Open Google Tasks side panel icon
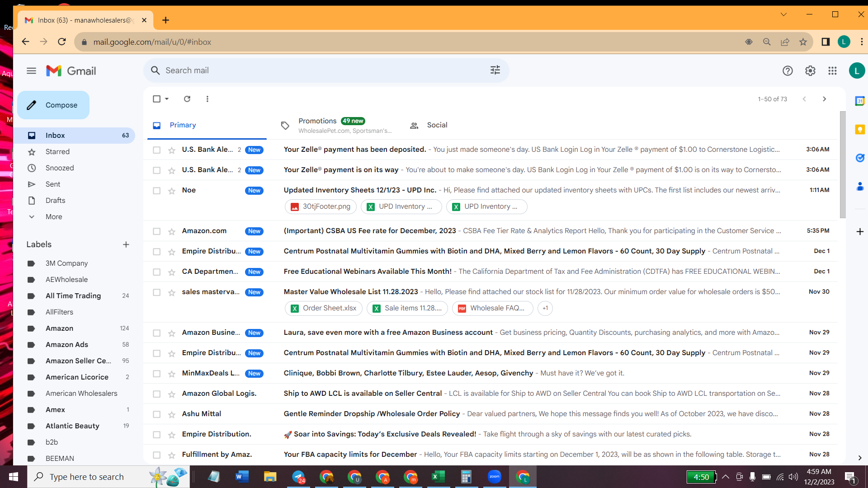Viewport: 868px width, 488px height. coord(860,158)
